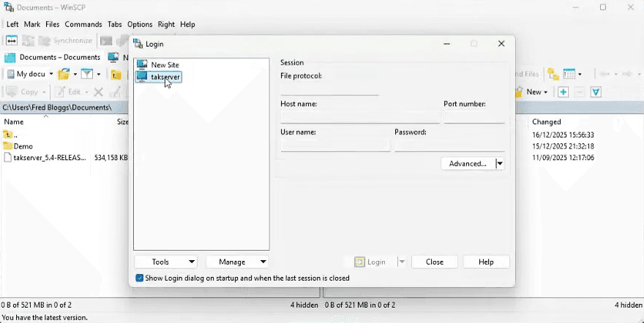Click the blue plus select files icon
The height and width of the screenshot is (323, 644).
[563, 92]
